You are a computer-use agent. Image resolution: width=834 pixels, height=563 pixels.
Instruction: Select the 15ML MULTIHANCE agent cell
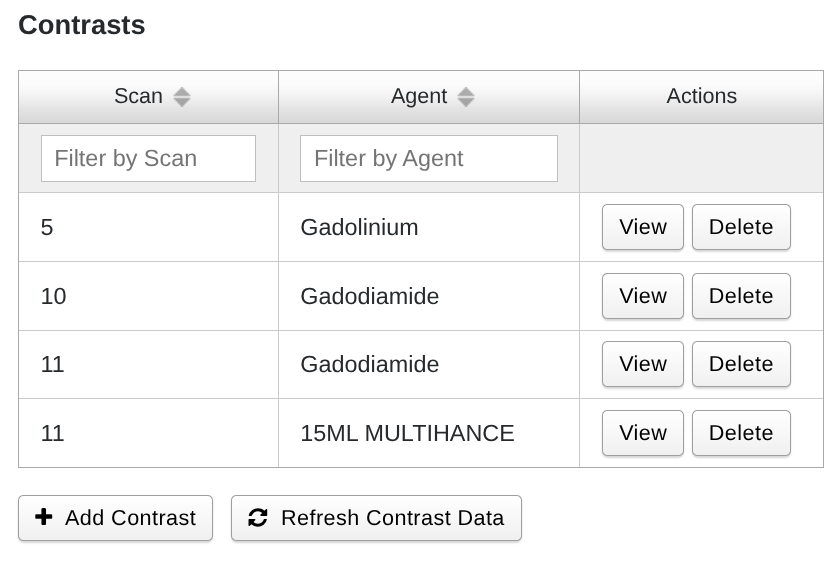coord(407,433)
